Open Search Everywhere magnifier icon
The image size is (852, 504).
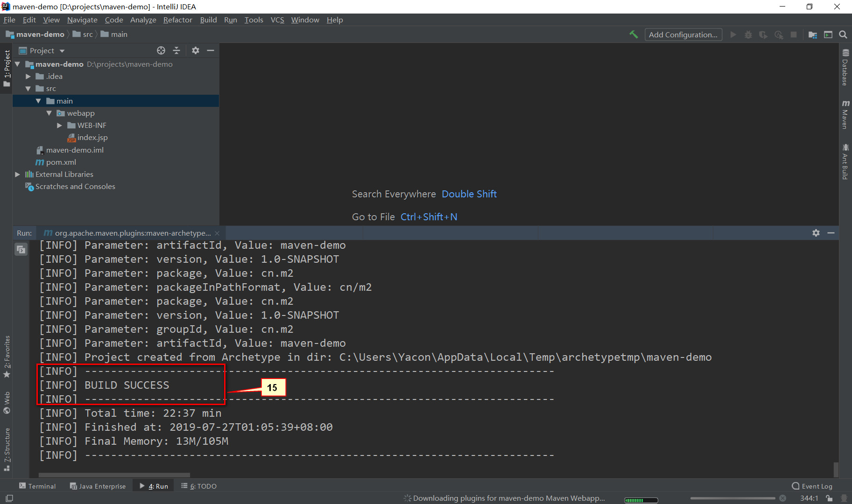(x=843, y=35)
